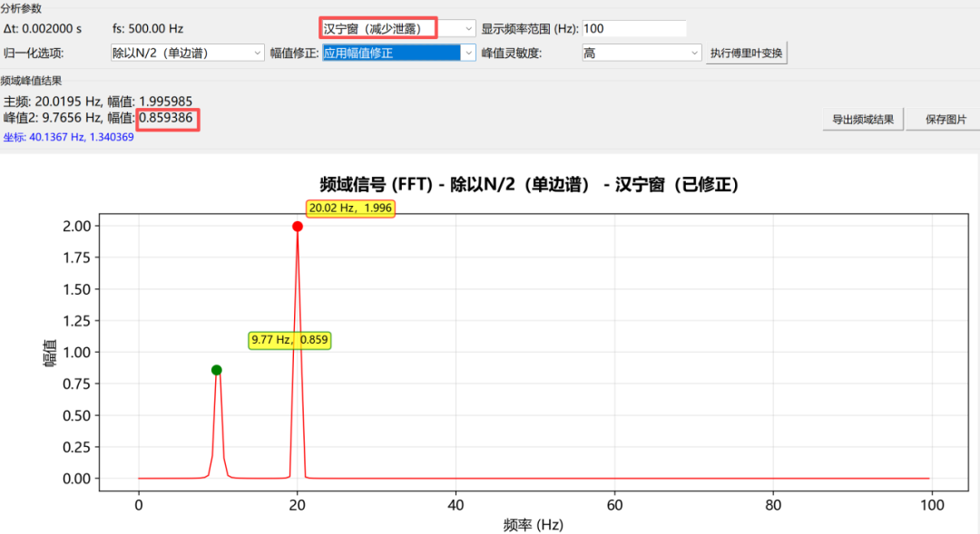This screenshot has height=534, width=980.
Task: Click the 频域峰值结果 section heading
Action: (31, 81)
